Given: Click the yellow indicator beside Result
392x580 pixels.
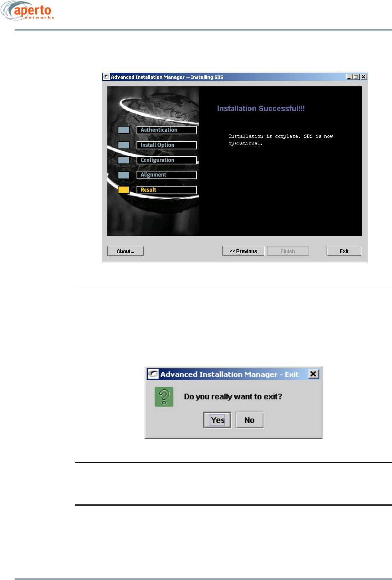Looking at the screenshot, I should pyautogui.click(x=124, y=190).
